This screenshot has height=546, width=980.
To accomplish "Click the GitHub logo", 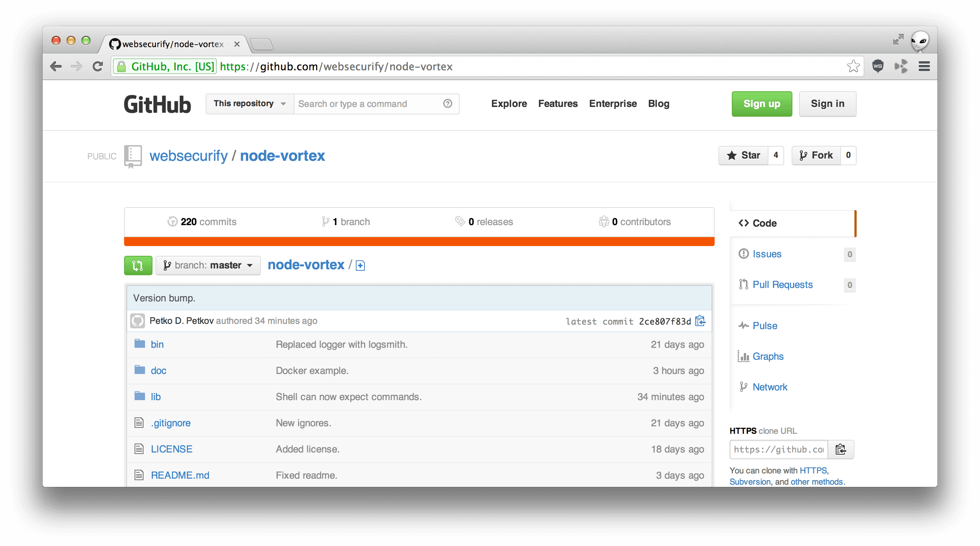I will 157,104.
